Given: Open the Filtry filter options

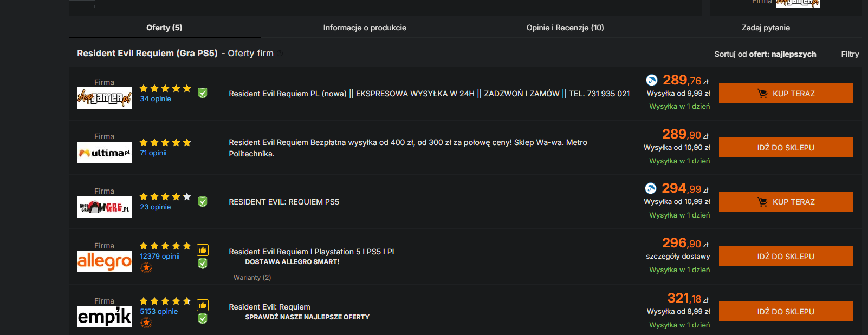Looking at the screenshot, I should click(850, 54).
